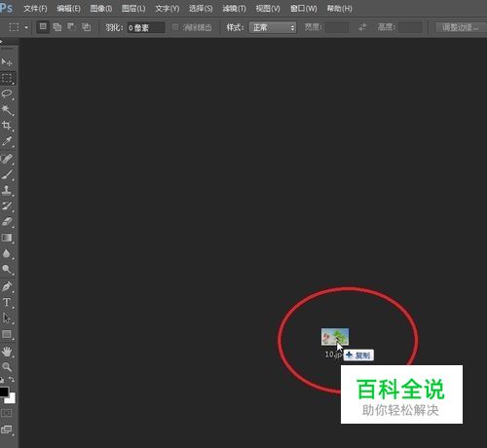Select the Lasso tool

7,93
